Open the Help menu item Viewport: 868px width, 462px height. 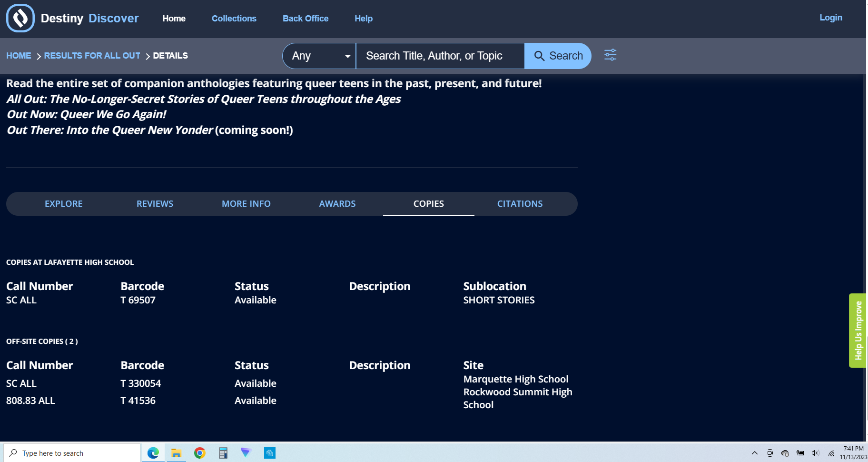[364, 19]
